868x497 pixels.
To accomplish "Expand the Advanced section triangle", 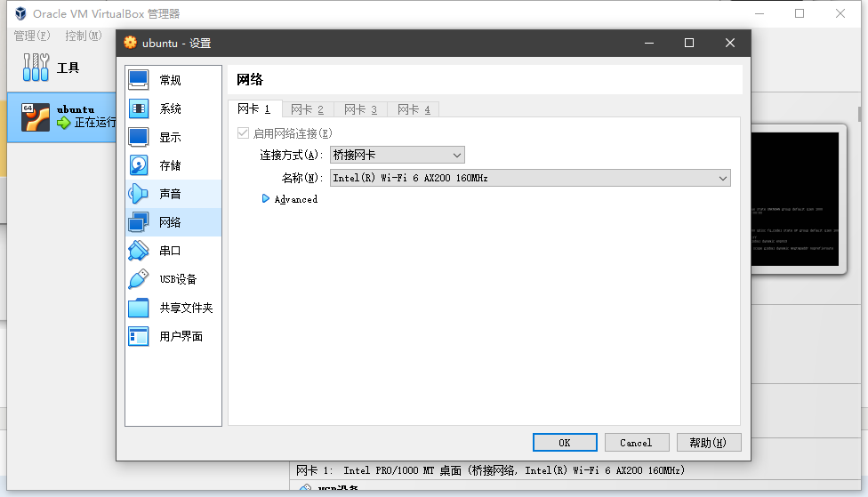I will point(266,198).
